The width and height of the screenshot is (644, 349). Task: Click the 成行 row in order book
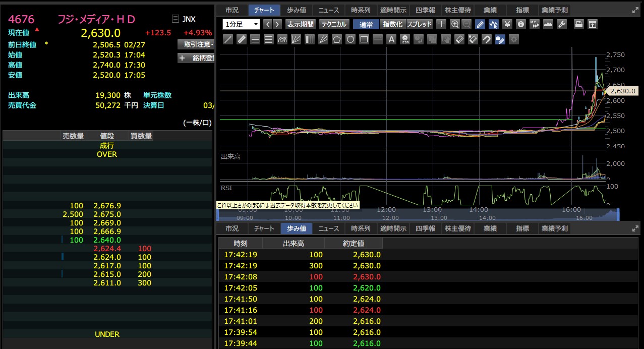[x=107, y=145]
